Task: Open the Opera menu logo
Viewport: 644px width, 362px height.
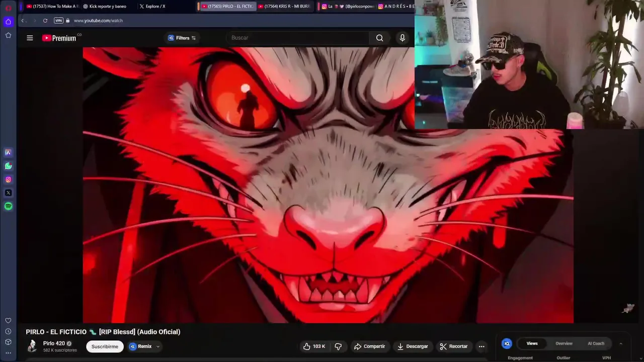Action: [8, 8]
